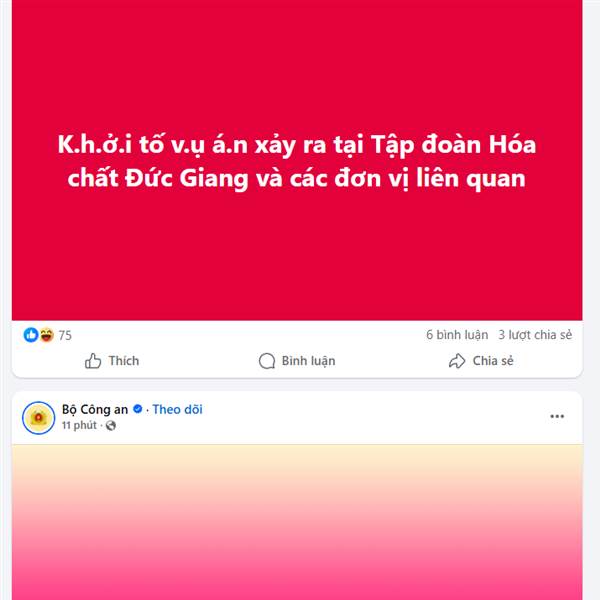View the 3 lượt chia sẻ shares

[x=535, y=335]
